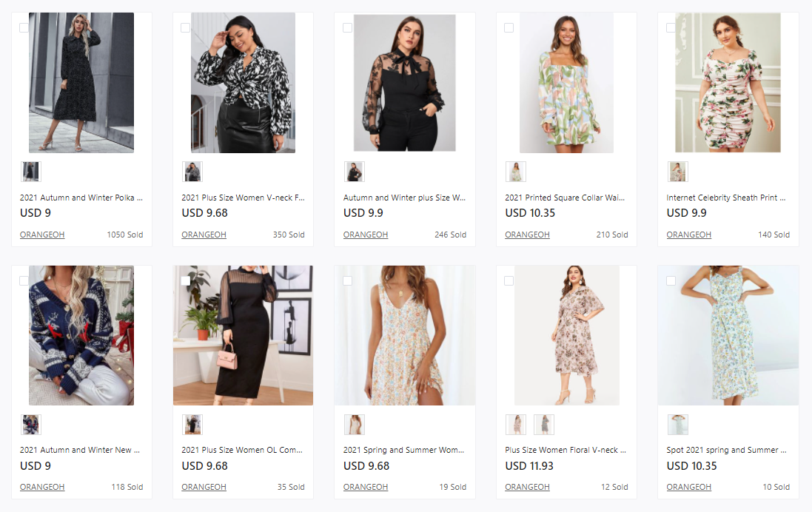Visit ORANGEOH seller from the 246 Sold product

point(365,235)
